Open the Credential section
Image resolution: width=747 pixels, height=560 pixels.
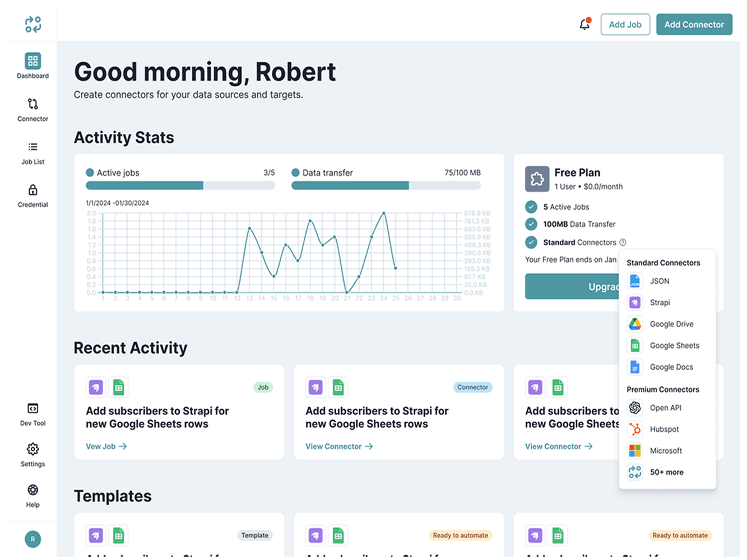tap(33, 196)
